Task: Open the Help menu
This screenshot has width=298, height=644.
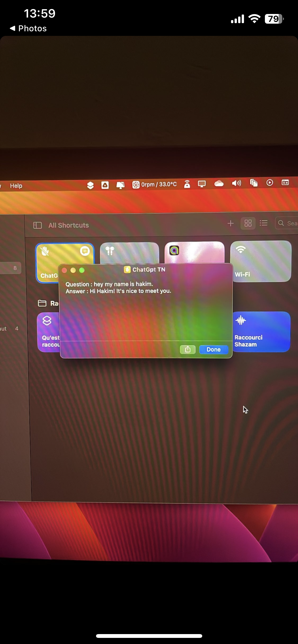Action: pyautogui.click(x=16, y=186)
